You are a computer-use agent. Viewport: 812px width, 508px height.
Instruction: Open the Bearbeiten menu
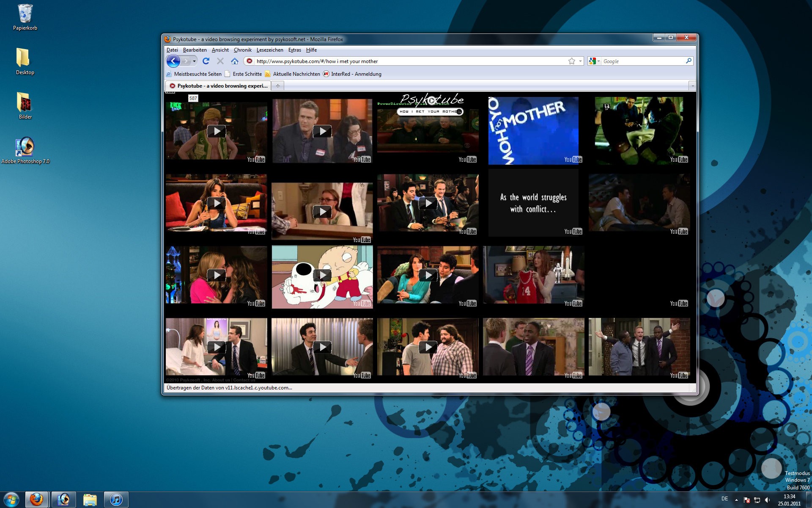point(195,50)
